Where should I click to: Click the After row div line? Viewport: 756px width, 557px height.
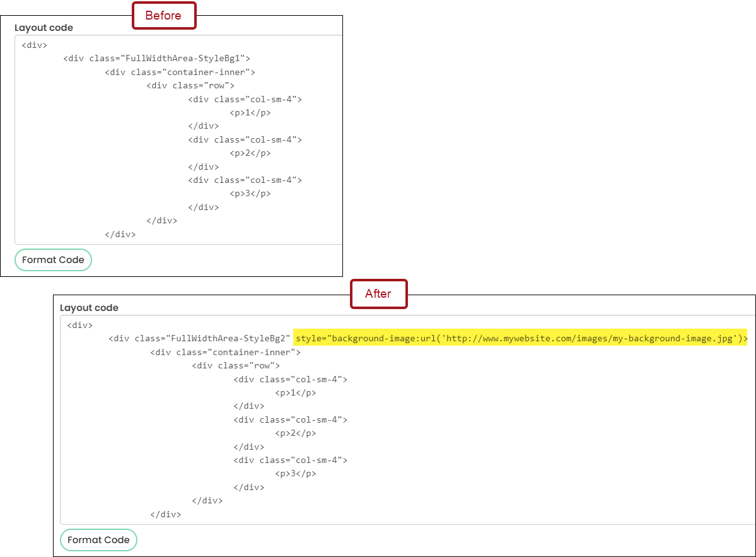236,366
